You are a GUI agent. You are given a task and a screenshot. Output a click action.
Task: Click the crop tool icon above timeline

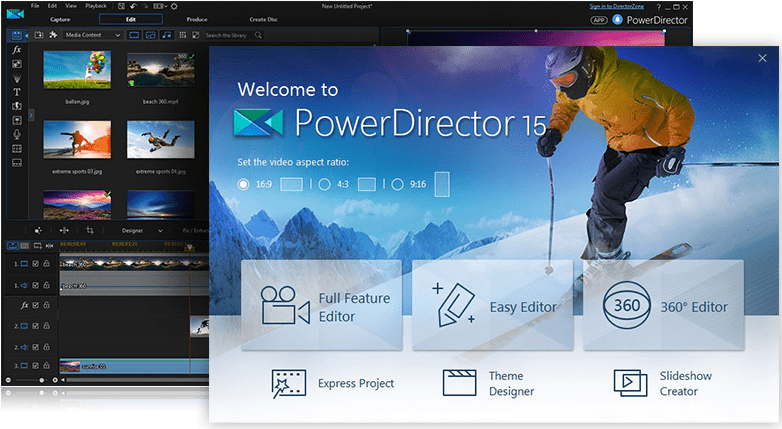(90, 230)
